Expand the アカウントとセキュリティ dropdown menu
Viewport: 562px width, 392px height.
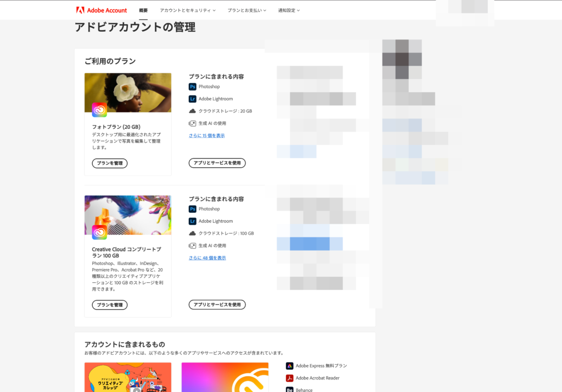pyautogui.click(x=188, y=10)
